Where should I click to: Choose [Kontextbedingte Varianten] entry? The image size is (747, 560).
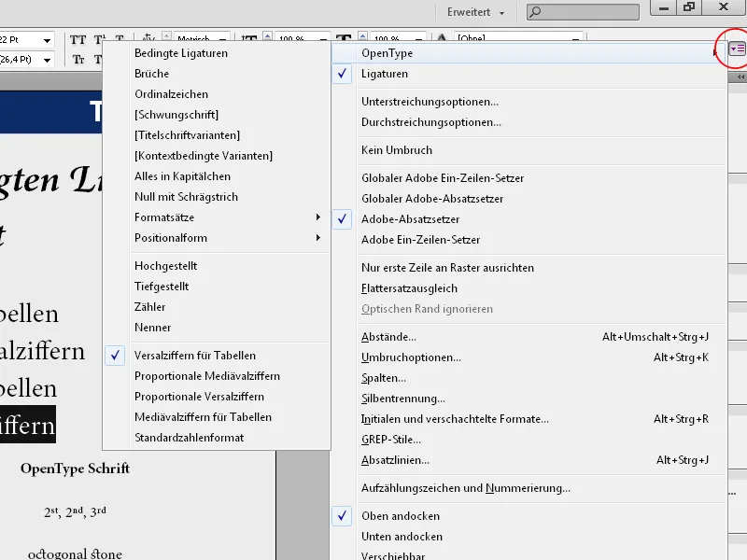(x=217, y=156)
